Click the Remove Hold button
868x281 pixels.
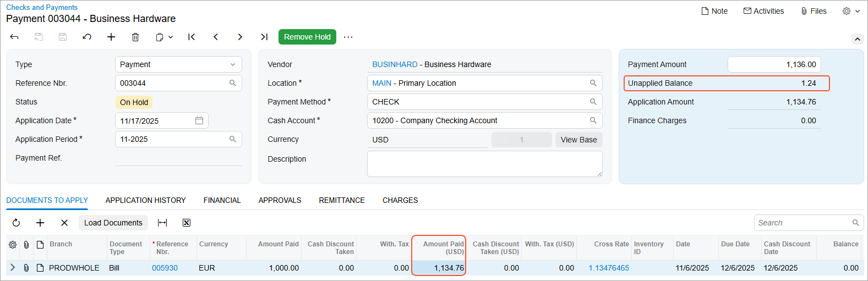(307, 37)
